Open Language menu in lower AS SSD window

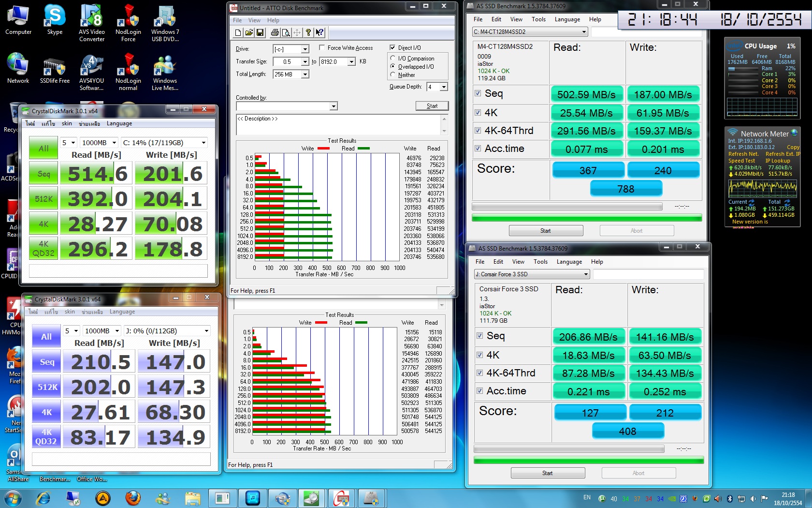[569, 262]
